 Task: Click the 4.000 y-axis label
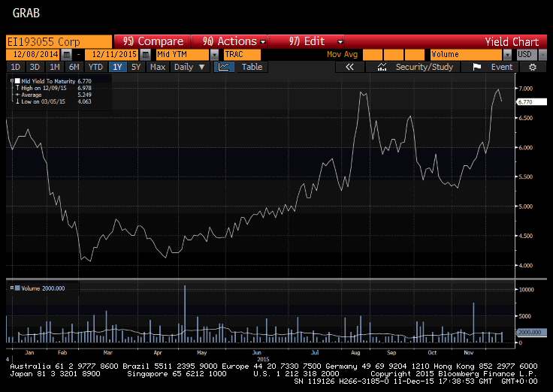[525, 265]
